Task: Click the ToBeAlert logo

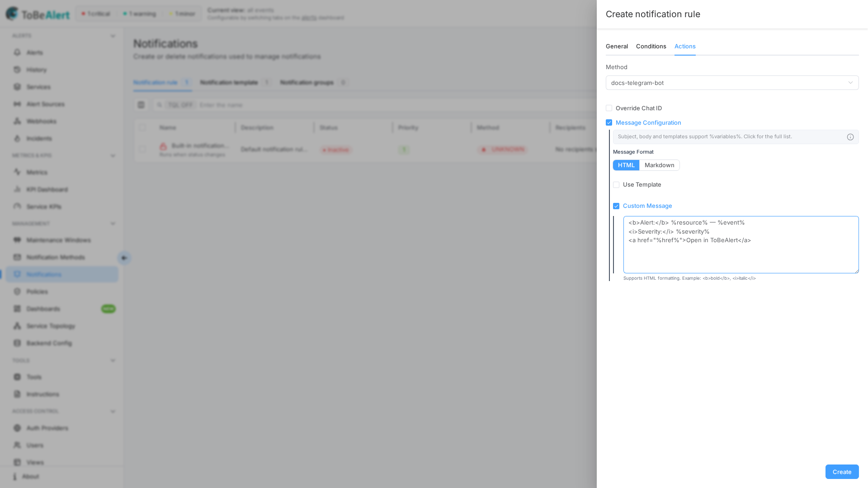Action: click(x=38, y=14)
